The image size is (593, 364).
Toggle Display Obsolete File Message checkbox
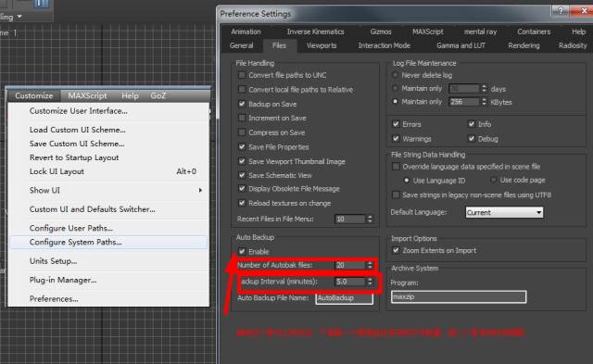click(x=242, y=189)
